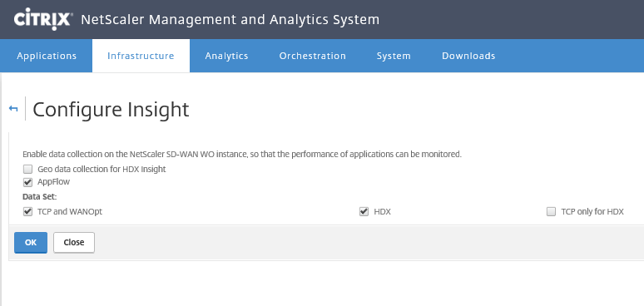644x306 pixels.
Task: Click the NetScaler Management and Analytics System title
Action: click(x=230, y=19)
